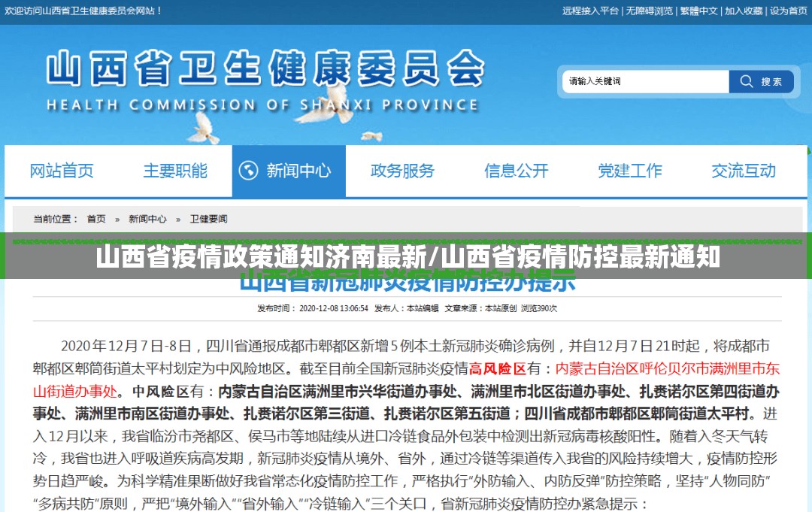
Task: Click the 加入收藏 link
Action: pyautogui.click(x=744, y=11)
